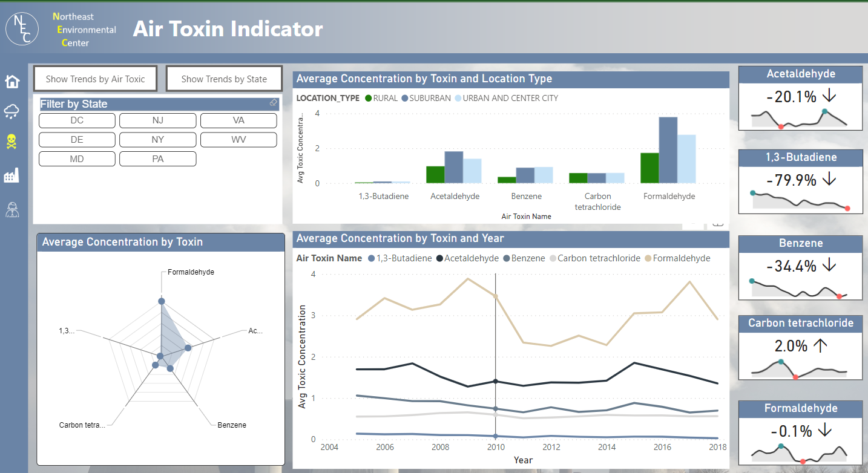868x473 pixels.
Task: Open the rain cloud page icon
Action: pyautogui.click(x=12, y=111)
